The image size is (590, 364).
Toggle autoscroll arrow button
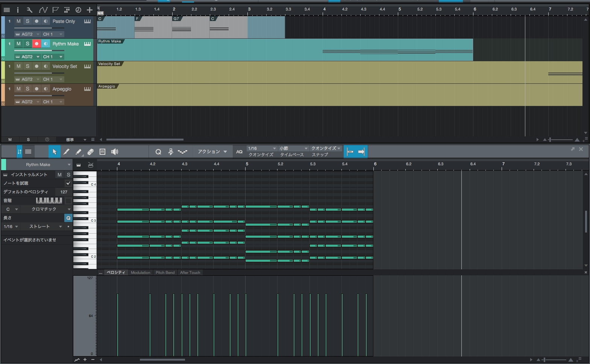pos(361,152)
